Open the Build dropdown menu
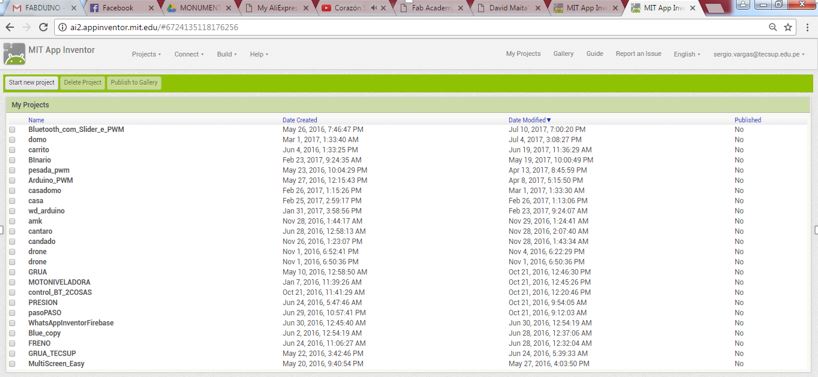 click(226, 54)
